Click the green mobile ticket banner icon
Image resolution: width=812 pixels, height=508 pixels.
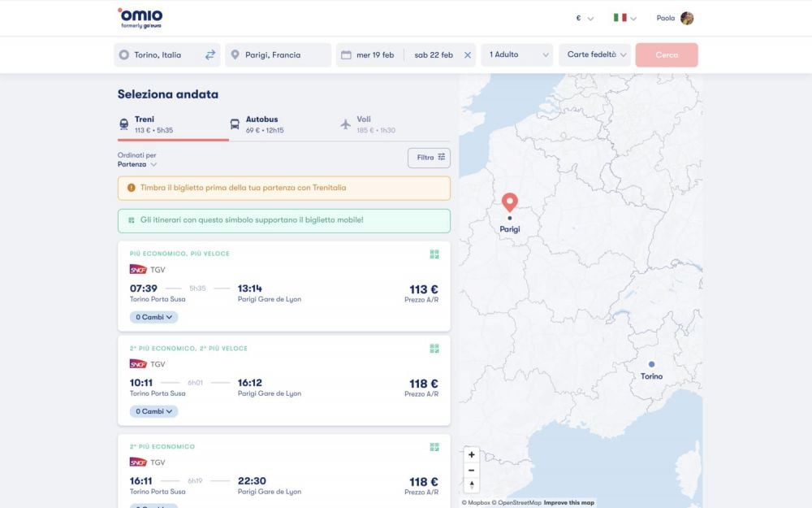tap(133, 220)
